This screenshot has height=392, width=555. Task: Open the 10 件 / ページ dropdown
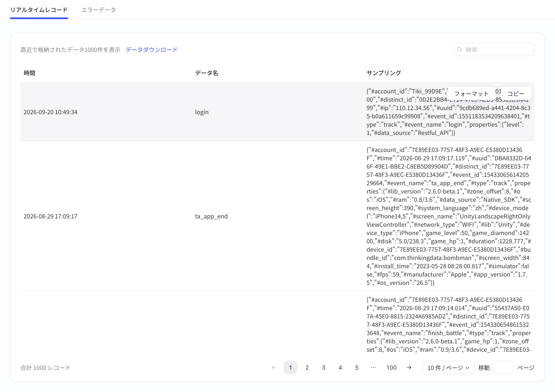click(448, 367)
